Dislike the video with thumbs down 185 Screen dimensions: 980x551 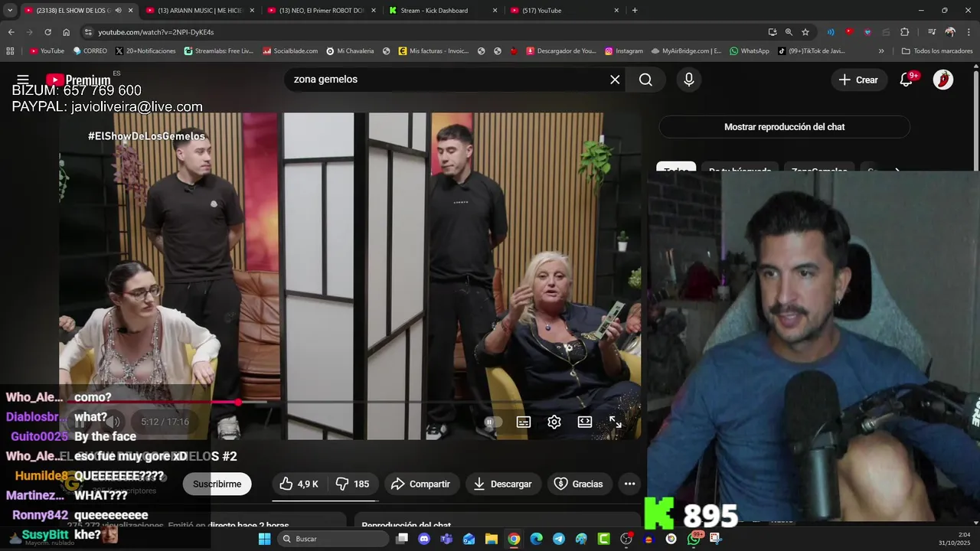[x=353, y=484]
